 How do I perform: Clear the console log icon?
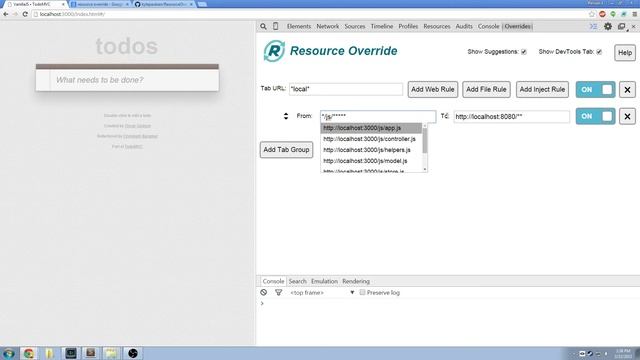[264, 293]
